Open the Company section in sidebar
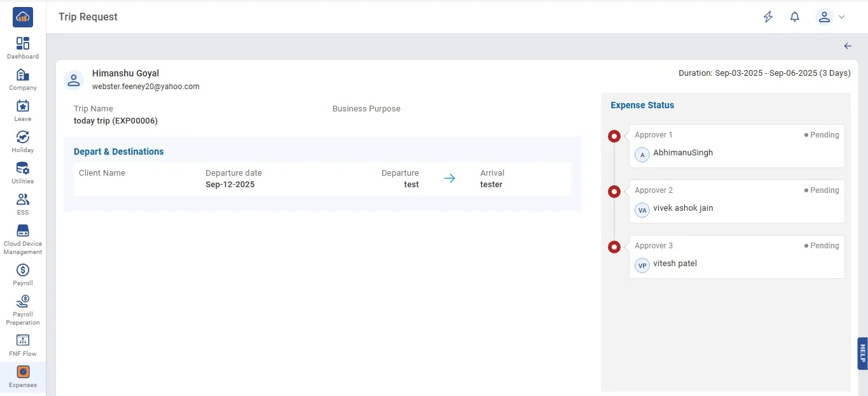The height and width of the screenshot is (396, 868). click(23, 75)
